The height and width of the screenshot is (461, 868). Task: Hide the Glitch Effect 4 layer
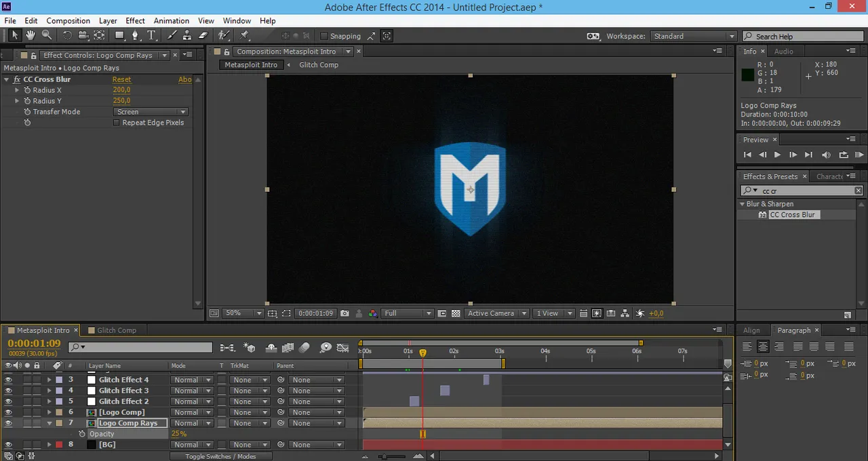point(9,380)
